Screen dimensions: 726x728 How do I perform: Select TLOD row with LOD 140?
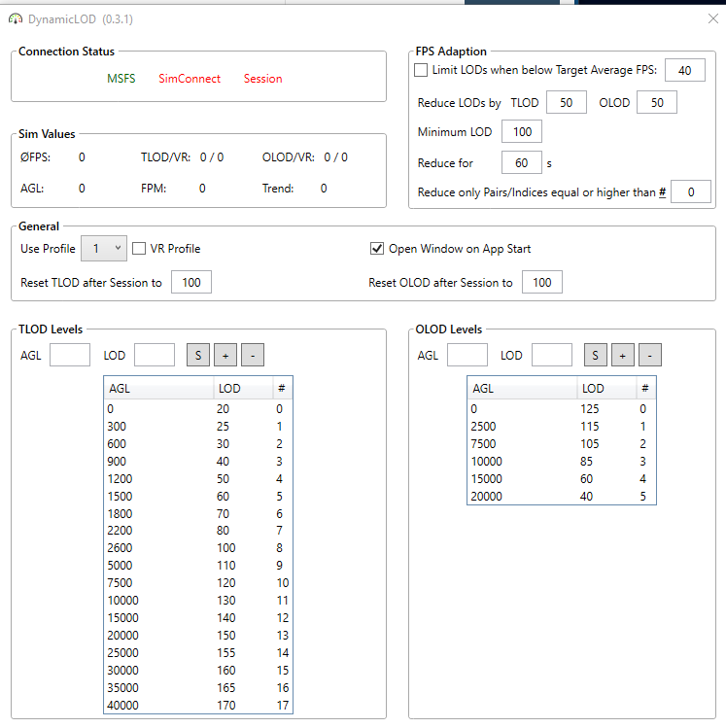pos(198,617)
